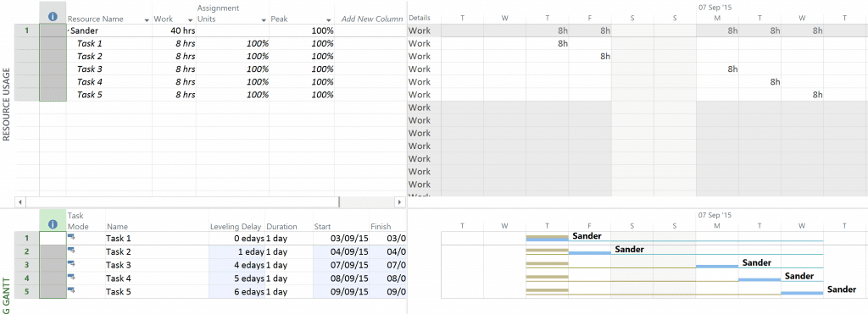
Task: Click Task 5 blue Gantt bar
Action: (802, 293)
